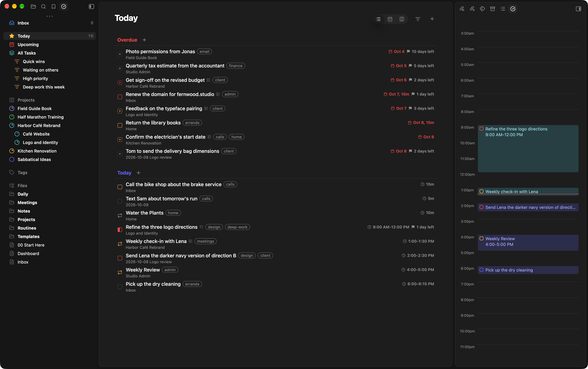This screenshot has width=588, height=369.
Task: Open the Upcoming view
Action: 50,44
